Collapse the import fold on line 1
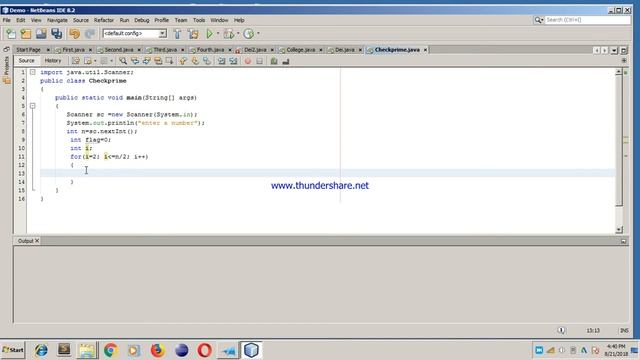Viewport: 640px width, 360px height. (x=32, y=72)
